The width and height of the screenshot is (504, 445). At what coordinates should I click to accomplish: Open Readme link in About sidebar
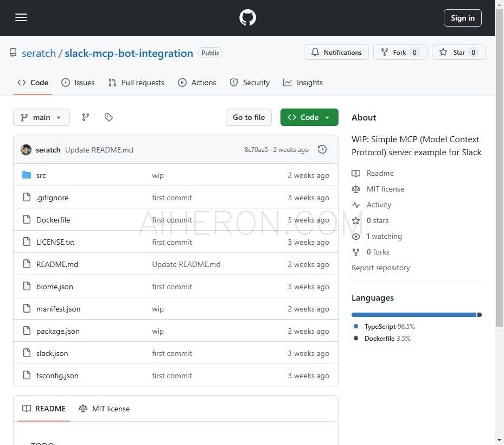[x=380, y=173]
